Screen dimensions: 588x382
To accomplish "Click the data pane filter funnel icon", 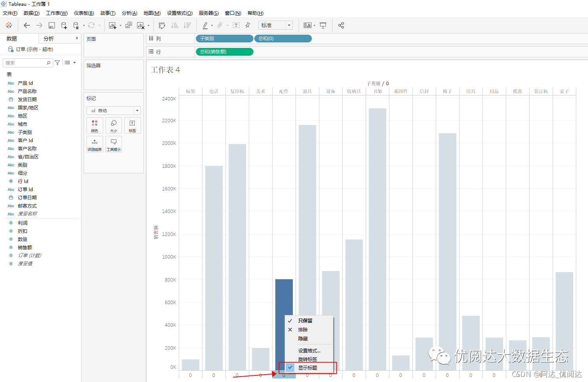I will (x=58, y=63).
